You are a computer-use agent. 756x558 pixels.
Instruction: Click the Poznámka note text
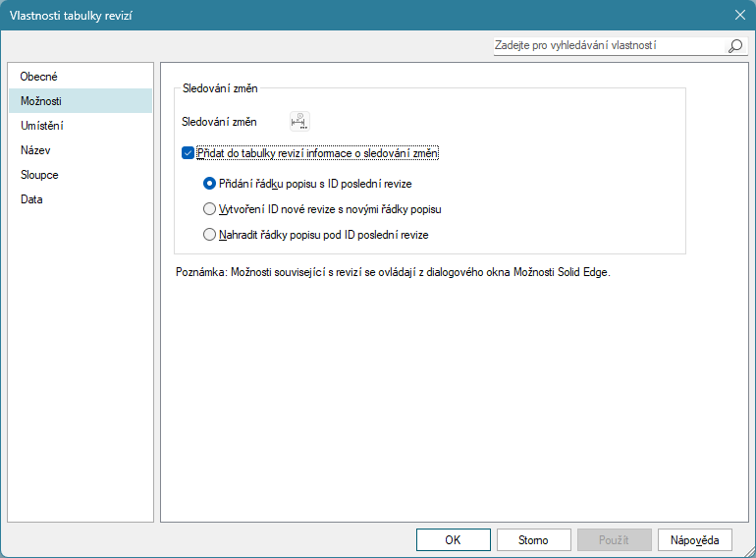392,272
